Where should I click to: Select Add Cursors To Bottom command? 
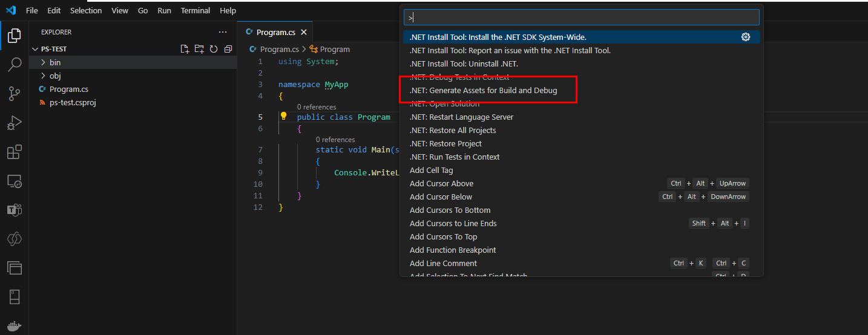click(x=581, y=210)
